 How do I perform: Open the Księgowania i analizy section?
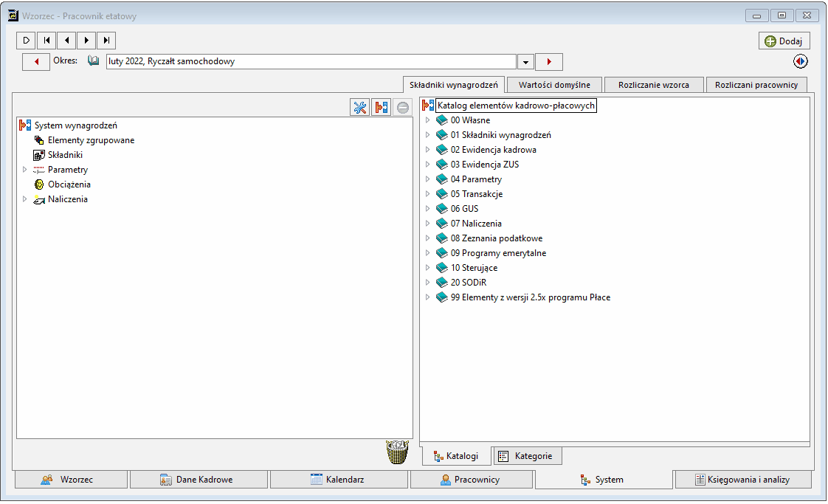[x=743, y=480]
